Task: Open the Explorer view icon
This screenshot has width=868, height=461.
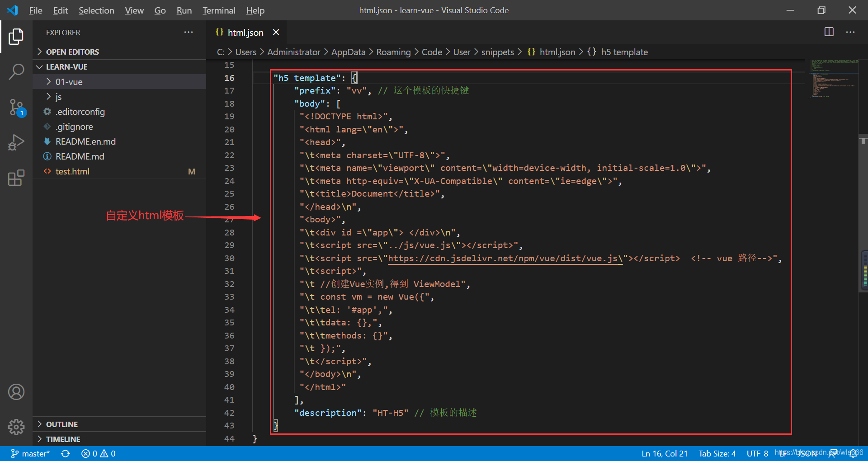Action: pyautogui.click(x=16, y=37)
